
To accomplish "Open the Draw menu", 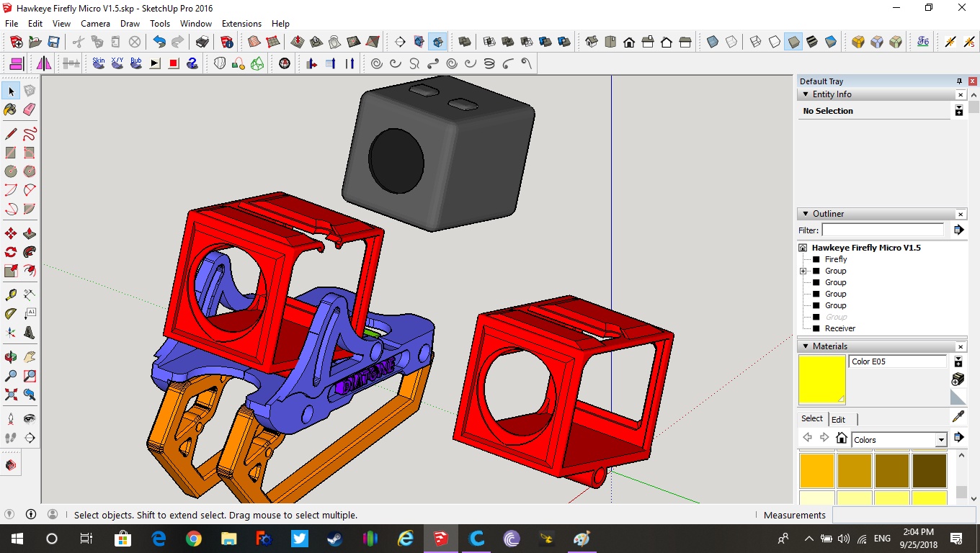I will coord(130,24).
